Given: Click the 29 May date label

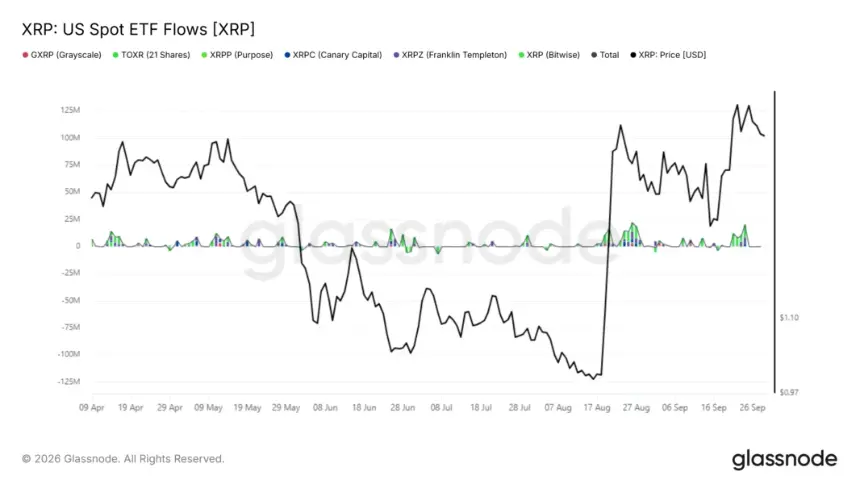Looking at the screenshot, I should pos(286,408).
